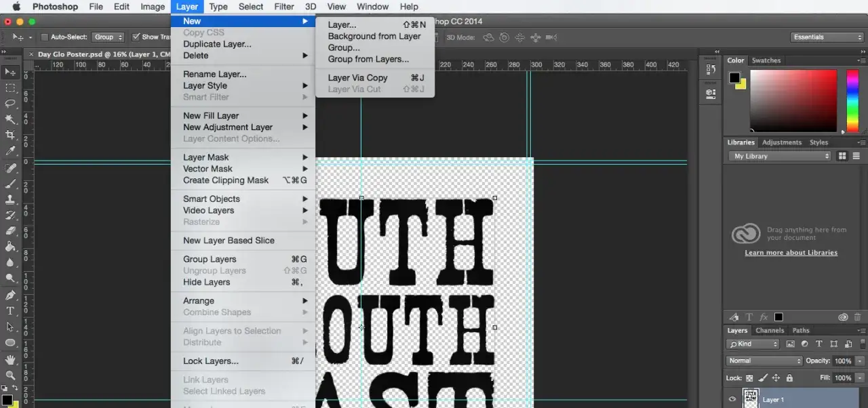Expand the My Library dropdown
This screenshot has width=868, height=408.
[780, 156]
